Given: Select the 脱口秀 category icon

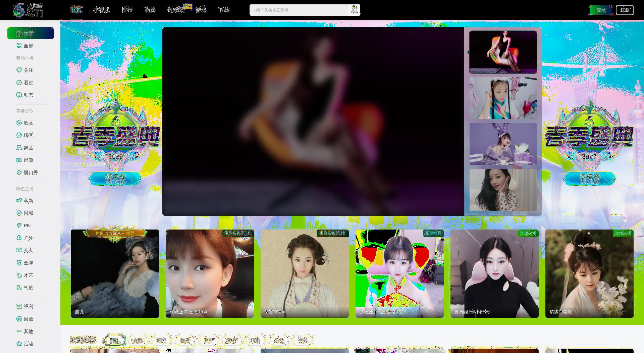Looking at the screenshot, I should coord(19,172).
